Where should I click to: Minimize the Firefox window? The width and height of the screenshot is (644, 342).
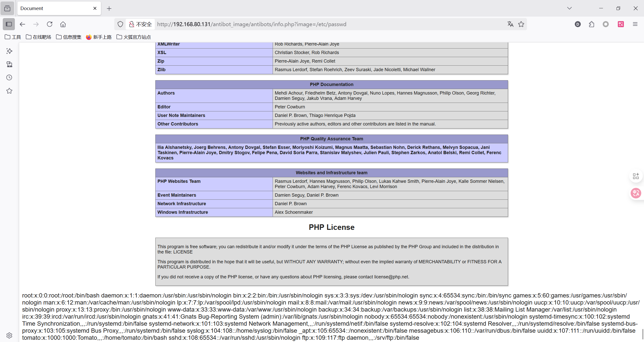tap(601, 8)
